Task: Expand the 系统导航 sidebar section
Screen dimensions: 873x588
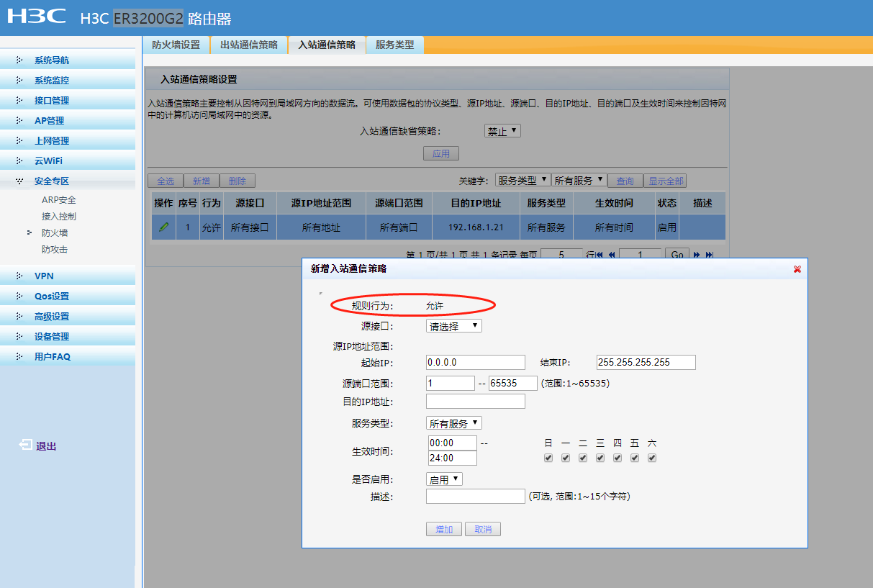Action: coord(68,60)
